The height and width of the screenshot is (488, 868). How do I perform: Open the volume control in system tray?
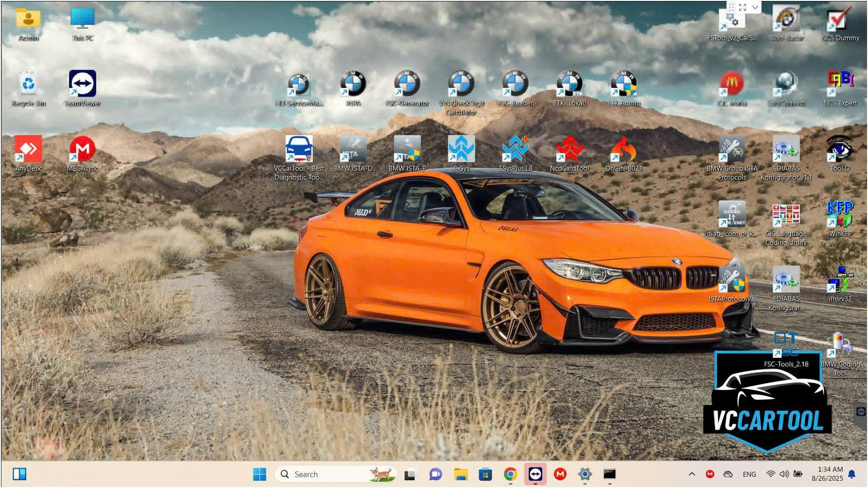click(x=784, y=474)
